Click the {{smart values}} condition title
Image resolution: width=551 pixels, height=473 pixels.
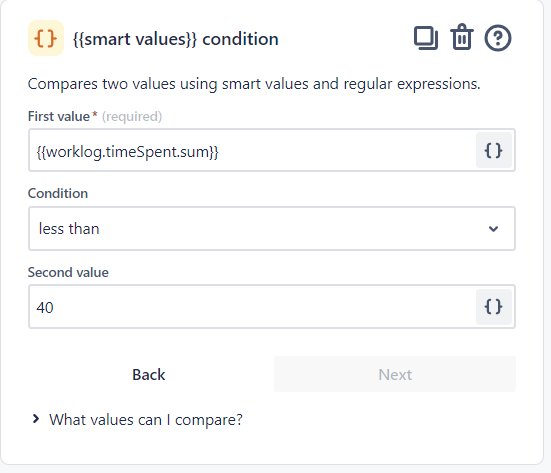[176, 39]
